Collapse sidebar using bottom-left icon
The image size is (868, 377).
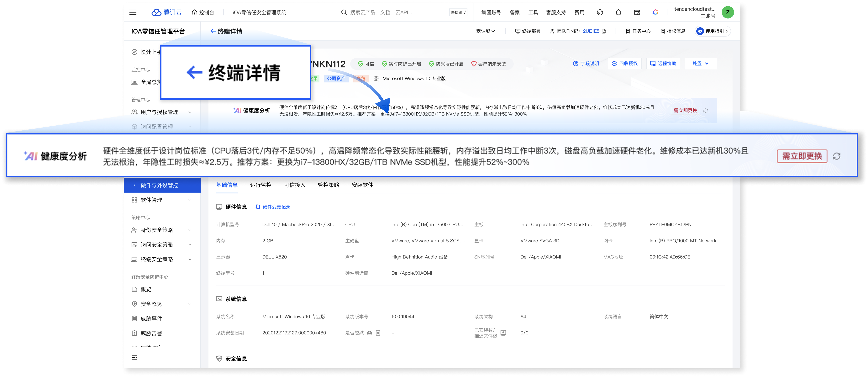(x=134, y=358)
